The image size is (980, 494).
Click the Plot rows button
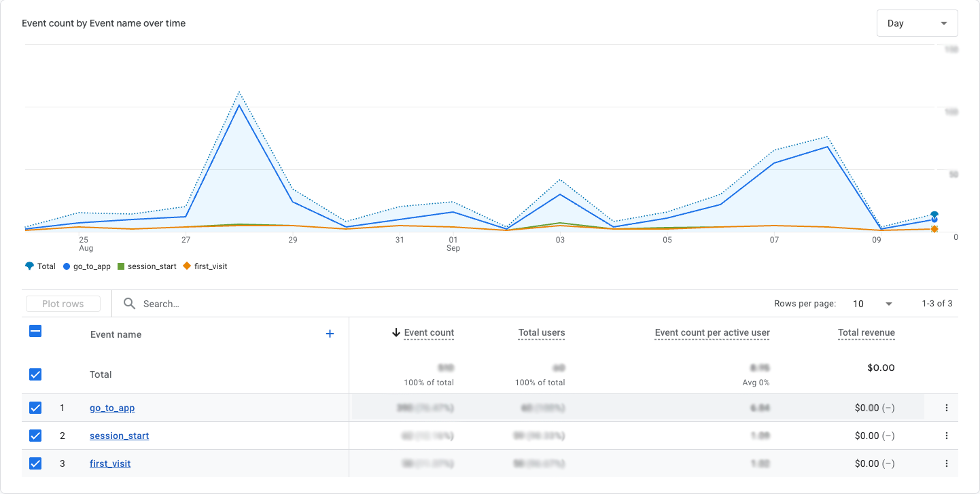click(63, 303)
